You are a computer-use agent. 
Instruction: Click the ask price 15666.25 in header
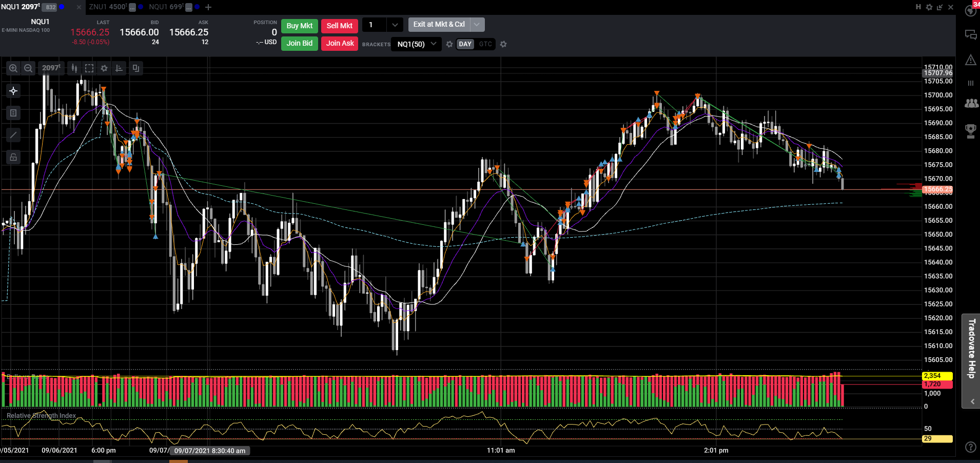click(x=189, y=32)
